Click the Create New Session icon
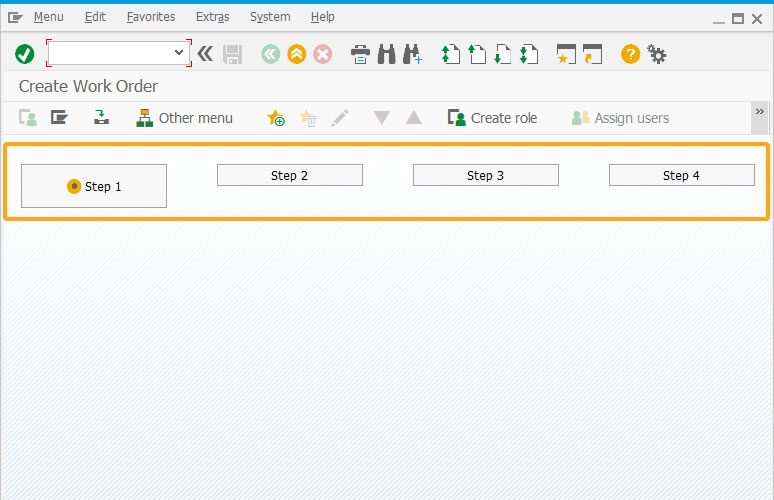 pyautogui.click(x=566, y=54)
